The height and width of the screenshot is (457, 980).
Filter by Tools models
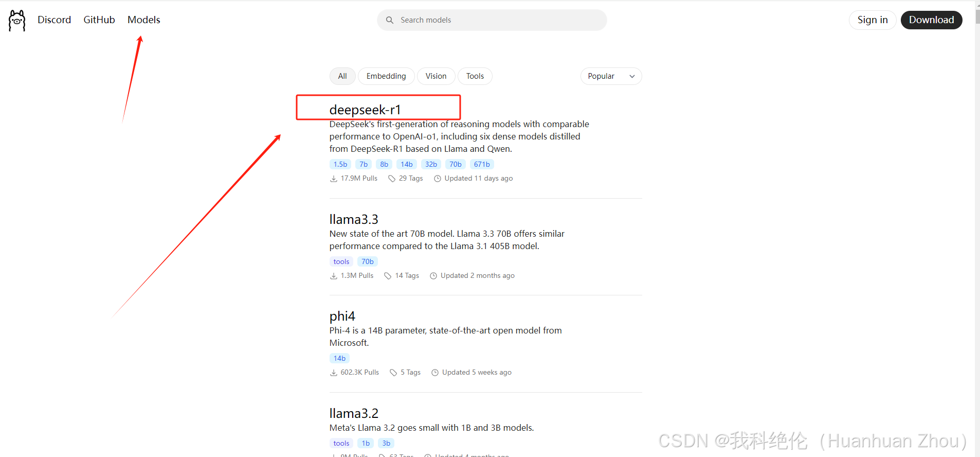pos(475,76)
